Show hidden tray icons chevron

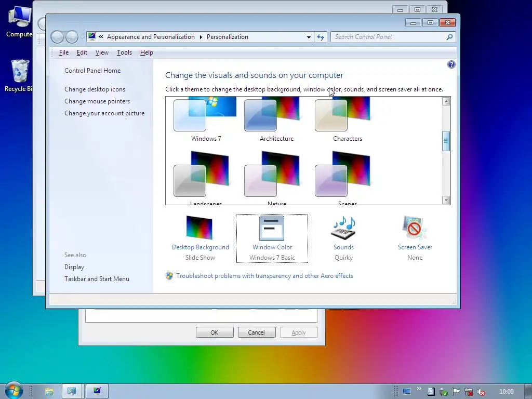pyautogui.click(x=419, y=389)
